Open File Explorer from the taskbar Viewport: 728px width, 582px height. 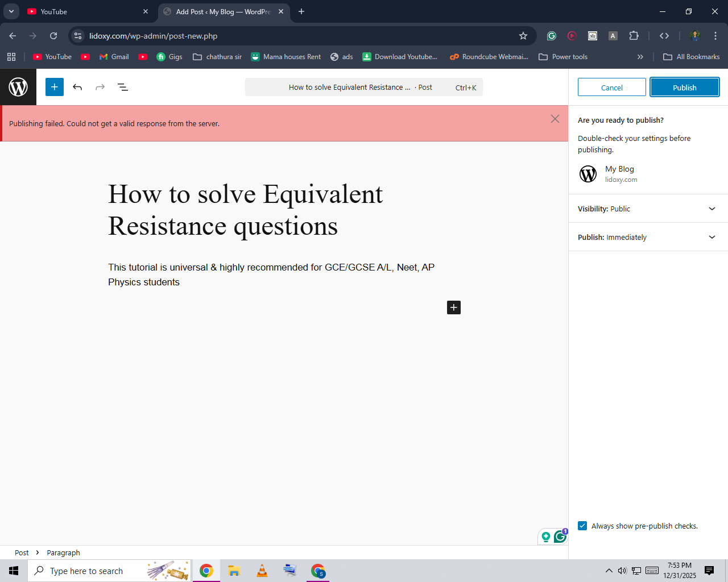tap(234, 571)
